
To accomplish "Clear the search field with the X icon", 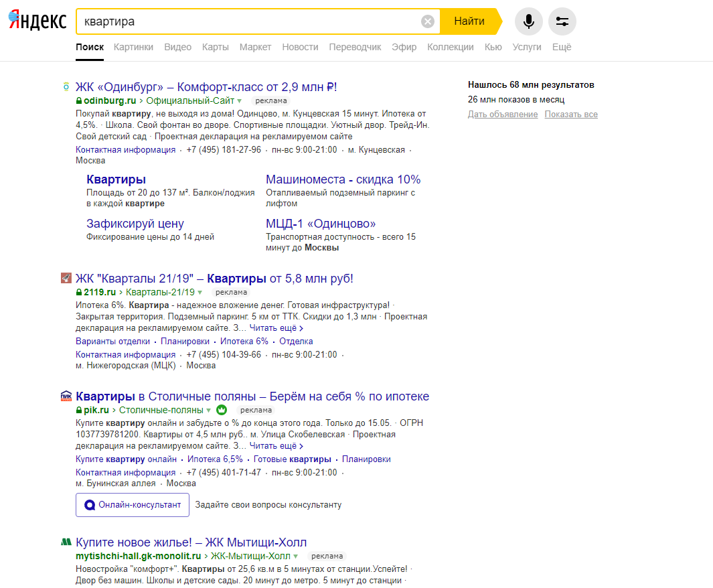I will click(427, 21).
